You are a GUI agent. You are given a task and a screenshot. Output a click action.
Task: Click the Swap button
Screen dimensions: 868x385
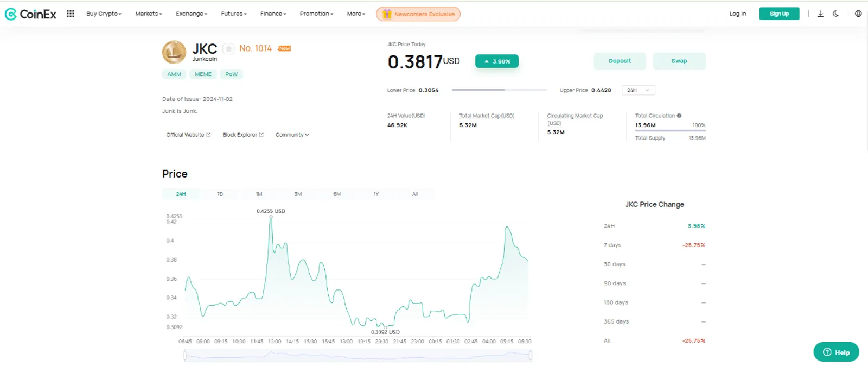click(x=679, y=61)
